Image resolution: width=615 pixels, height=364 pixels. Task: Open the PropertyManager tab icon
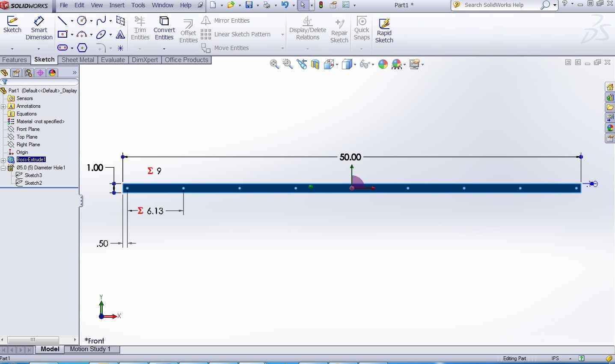coord(16,73)
